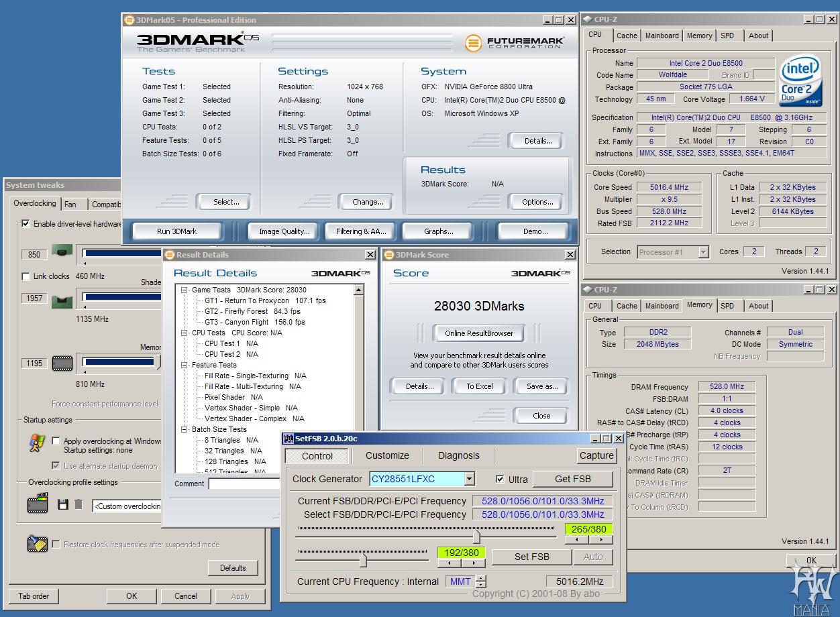Click the To Excel button

pyautogui.click(x=480, y=386)
